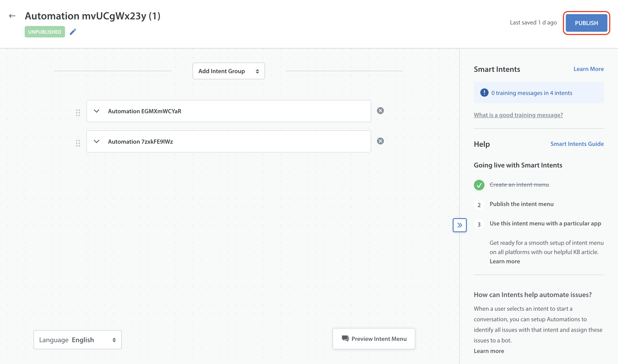Screen dimensions: 618x364
Task: Click the training messages info icon
Action: click(484, 93)
